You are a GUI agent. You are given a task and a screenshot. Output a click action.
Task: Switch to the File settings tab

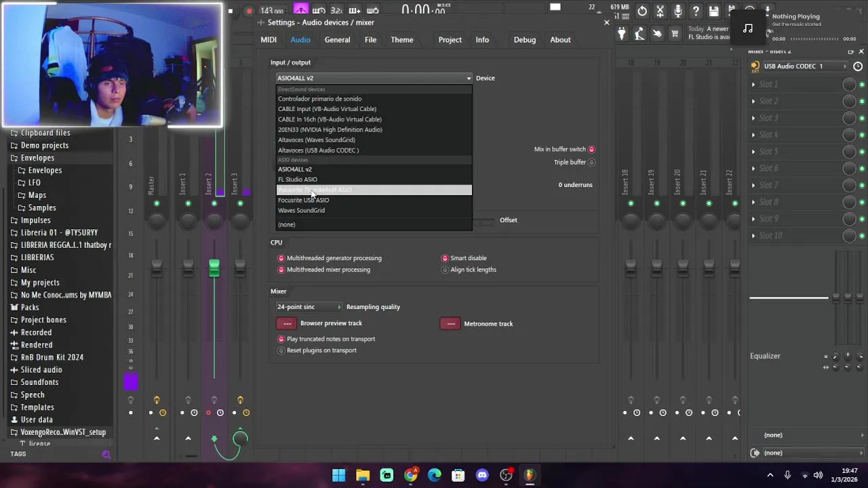[x=370, y=40]
